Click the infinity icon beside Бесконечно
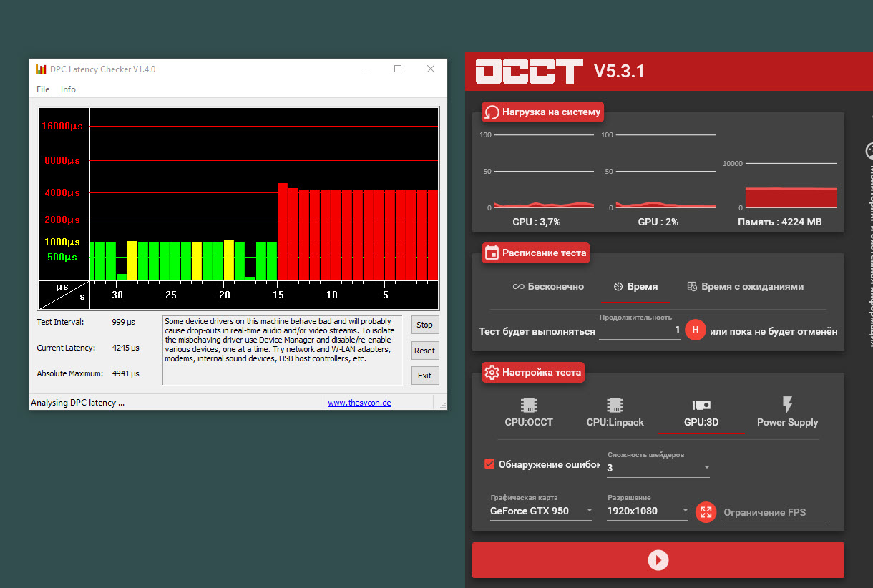 [x=519, y=287]
